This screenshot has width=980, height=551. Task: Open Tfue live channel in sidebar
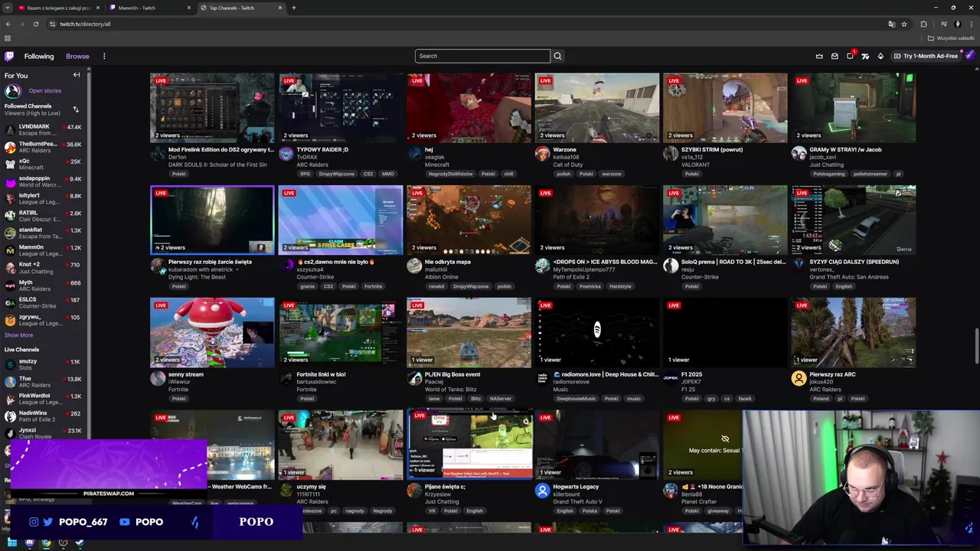(x=43, y=382)
